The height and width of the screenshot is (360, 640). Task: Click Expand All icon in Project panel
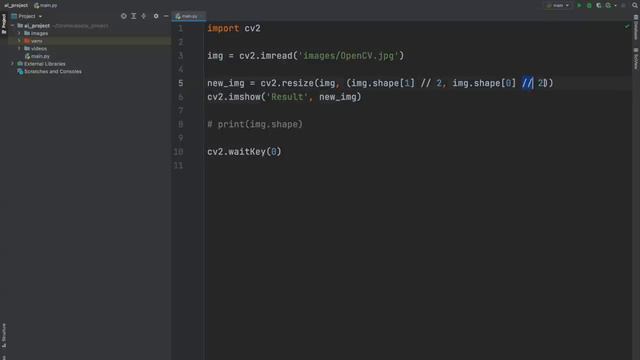tap(133, 16)
